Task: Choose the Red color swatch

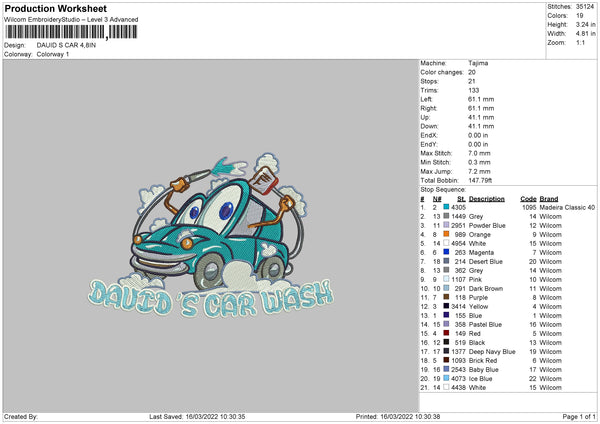Action: pyautogui.click(x=446, y=333)
